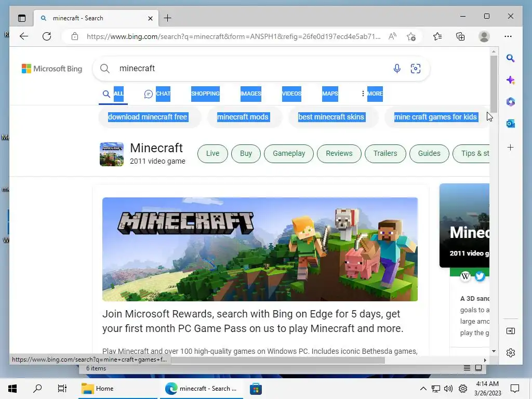This screenshot has height=399, width=532.
Task: Click the Edge sidebar search icon
Action: [x=510, y=58]
